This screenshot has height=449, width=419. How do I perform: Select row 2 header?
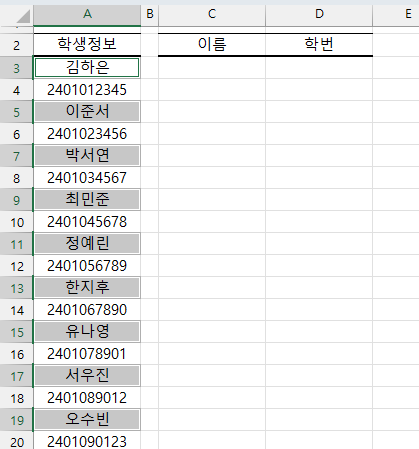pos(16,45)
